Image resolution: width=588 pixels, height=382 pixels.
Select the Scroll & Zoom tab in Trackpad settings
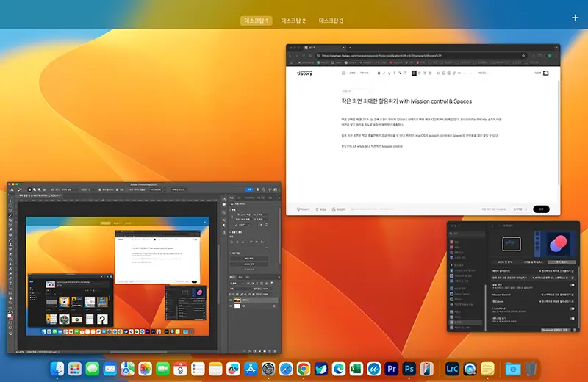tap(533, 262)
